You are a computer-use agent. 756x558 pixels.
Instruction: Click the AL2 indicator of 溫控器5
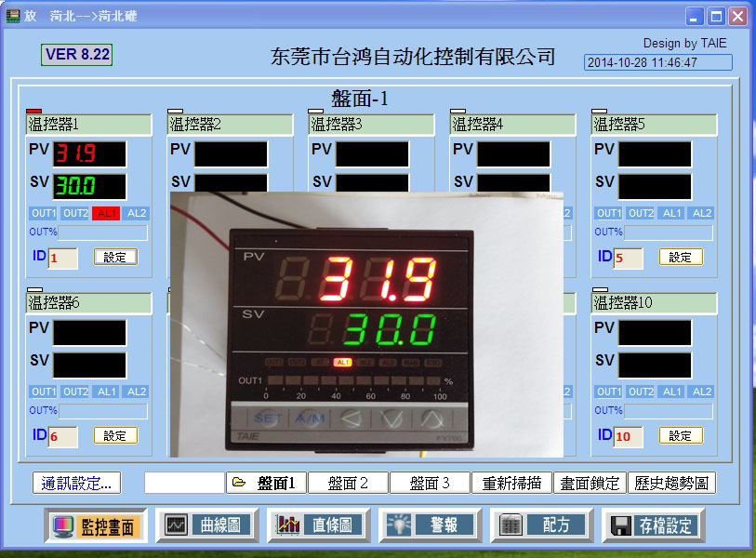701,213
